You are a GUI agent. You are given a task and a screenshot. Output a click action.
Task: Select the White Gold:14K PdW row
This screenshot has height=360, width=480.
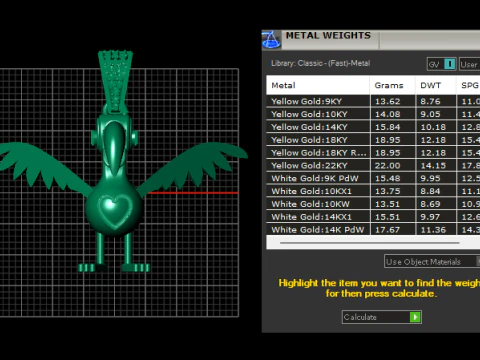pos(373,230)
